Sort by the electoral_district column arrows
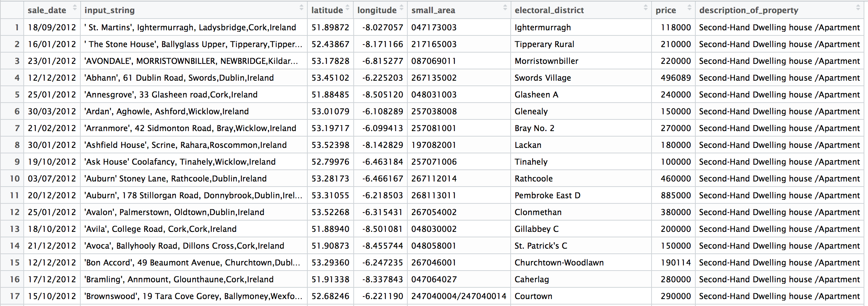This screenshot has height=306, width=868. pyautogui.click(x=646, y=7)
